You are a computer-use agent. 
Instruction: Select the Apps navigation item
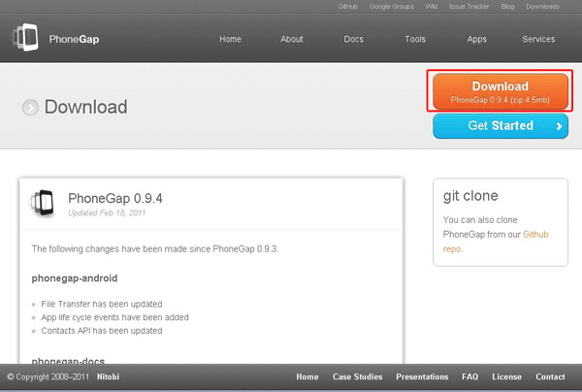(x=476, y=40)
